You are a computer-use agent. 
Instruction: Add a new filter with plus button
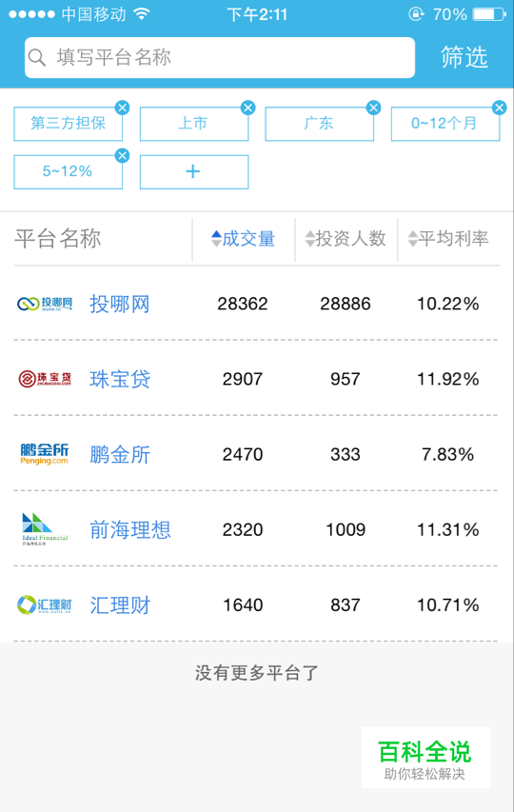(194, 172)
